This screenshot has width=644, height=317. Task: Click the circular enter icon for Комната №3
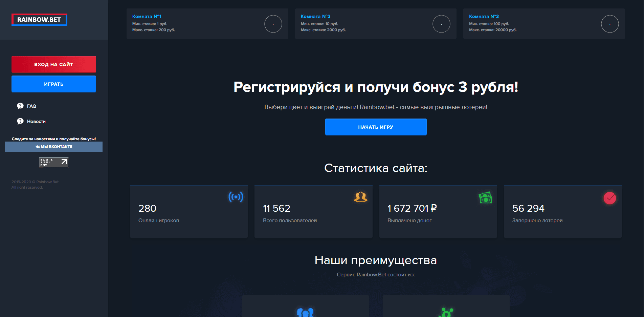(x=610, y=24)
